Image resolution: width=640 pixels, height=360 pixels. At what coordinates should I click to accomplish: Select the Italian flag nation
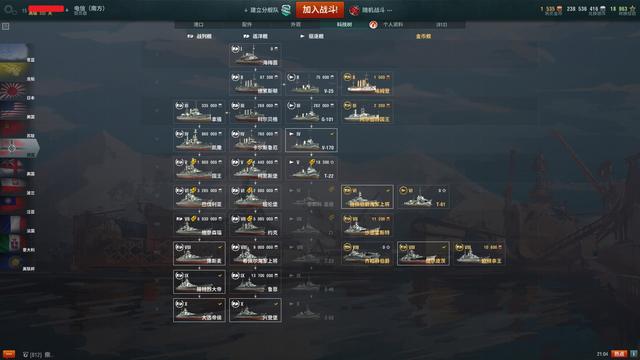(13, 243)
